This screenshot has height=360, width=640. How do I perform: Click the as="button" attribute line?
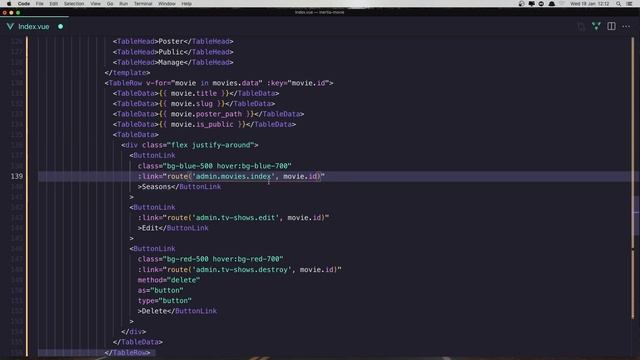[160, 291]
